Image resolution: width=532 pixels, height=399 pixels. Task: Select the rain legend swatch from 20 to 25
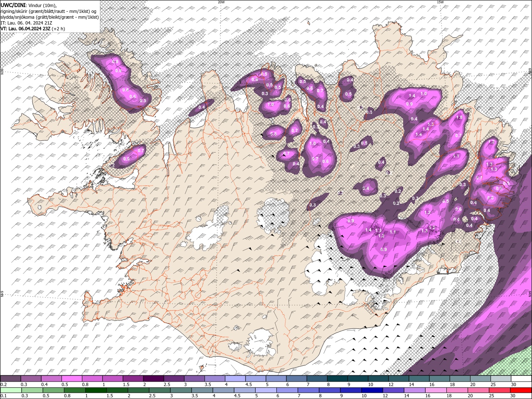pos(478,390)
